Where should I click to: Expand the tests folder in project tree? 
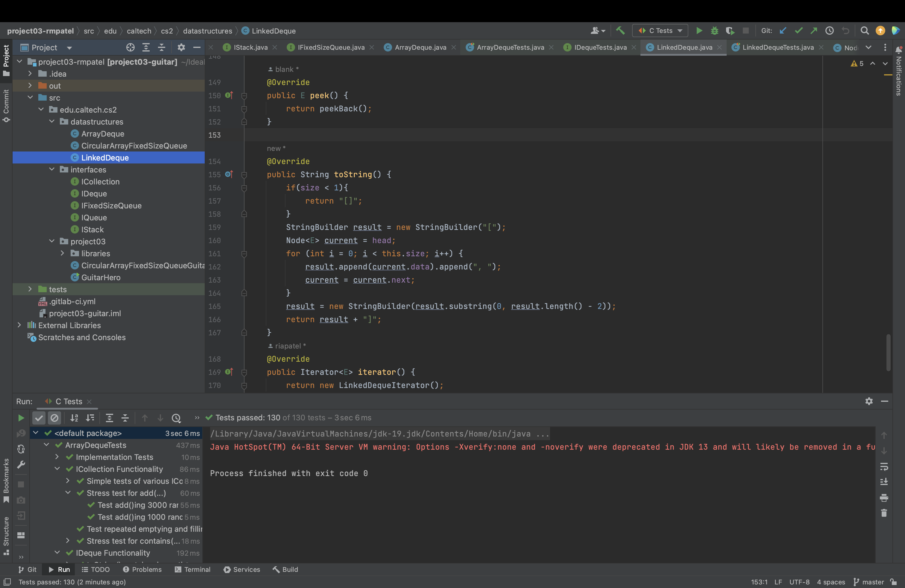[30, 289]
